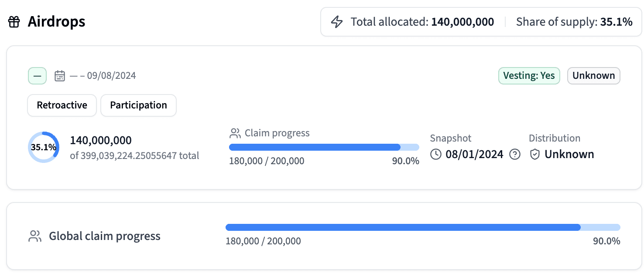
Task: Click the calendar icon beside the airdrop date
Action: point(59,75)
